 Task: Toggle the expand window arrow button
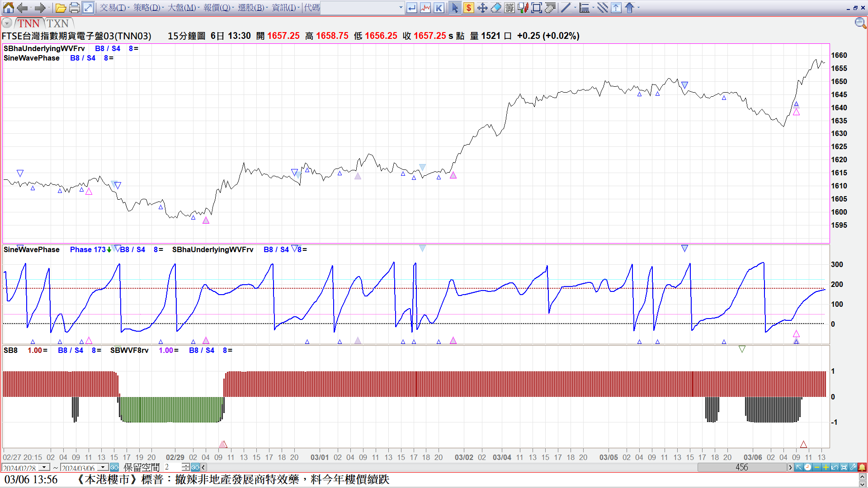[x=88, y=8]
